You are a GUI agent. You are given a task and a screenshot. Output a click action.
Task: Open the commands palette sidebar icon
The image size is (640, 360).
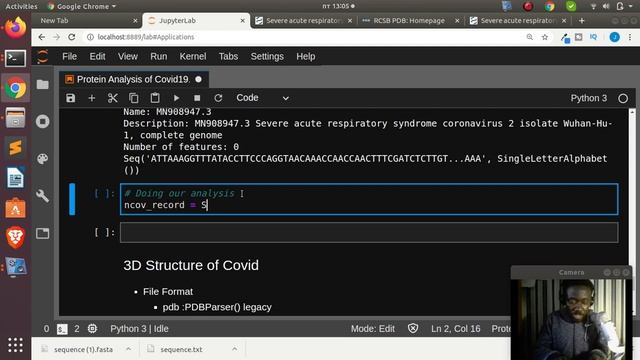click(x=42, y=159)
